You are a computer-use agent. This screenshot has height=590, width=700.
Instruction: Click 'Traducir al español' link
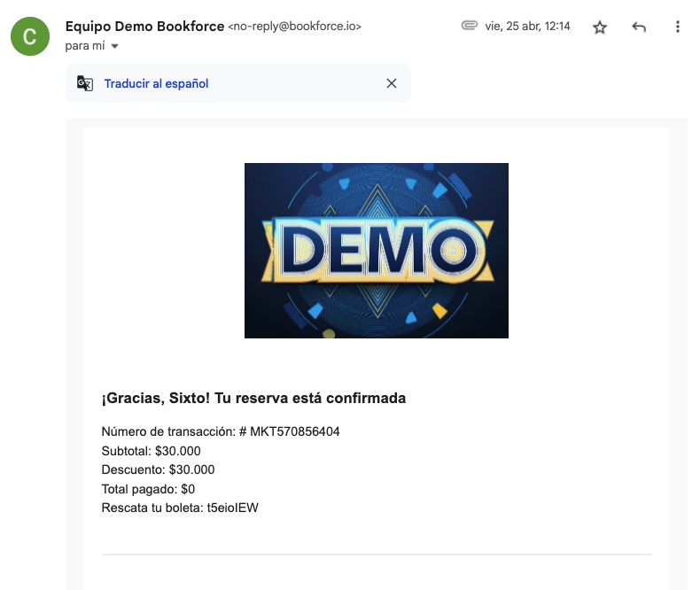coord(156,83)
